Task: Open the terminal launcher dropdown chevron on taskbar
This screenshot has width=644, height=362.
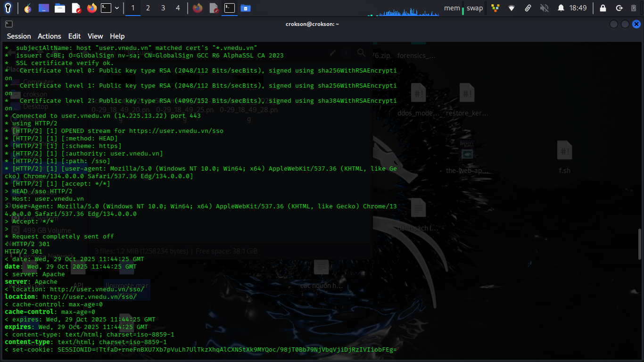Action: 116,8
